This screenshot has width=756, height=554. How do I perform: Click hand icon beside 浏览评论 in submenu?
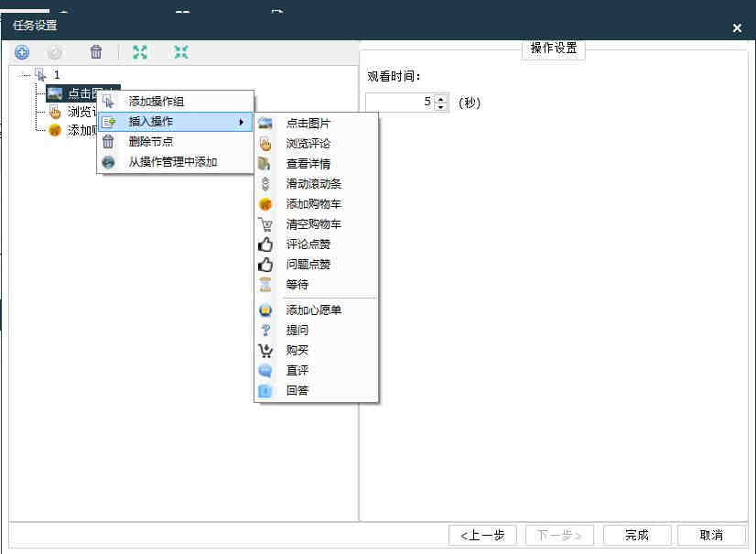point(265,144)
